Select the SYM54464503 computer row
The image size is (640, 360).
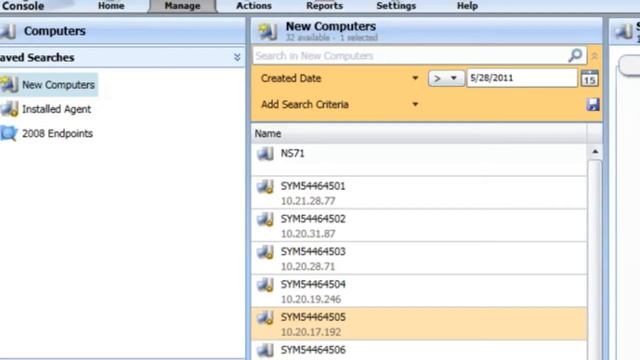point(419,258)
